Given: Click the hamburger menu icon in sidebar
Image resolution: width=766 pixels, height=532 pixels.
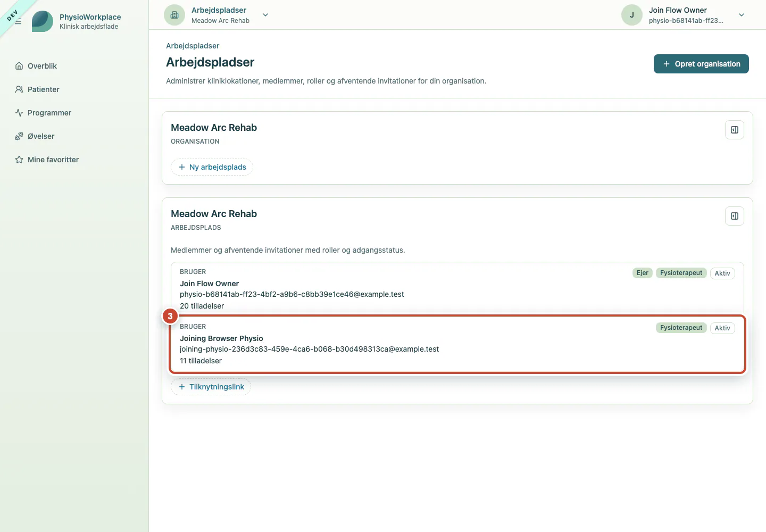Looking at the screenshot, I should coord(18,21).
